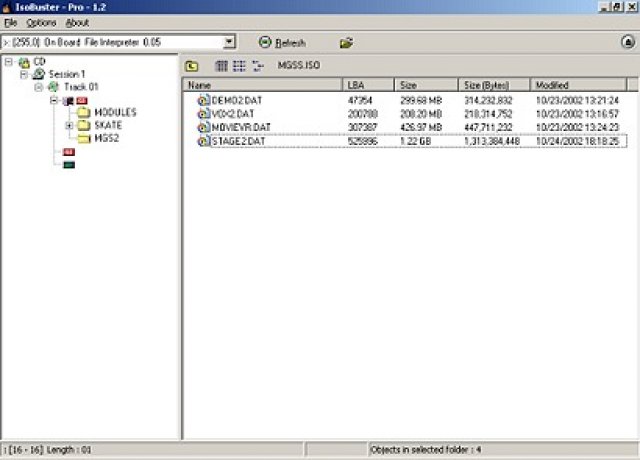Screen dimensions: 640x460
Task: Sort by Modified column header
Action: click(578, 85)
